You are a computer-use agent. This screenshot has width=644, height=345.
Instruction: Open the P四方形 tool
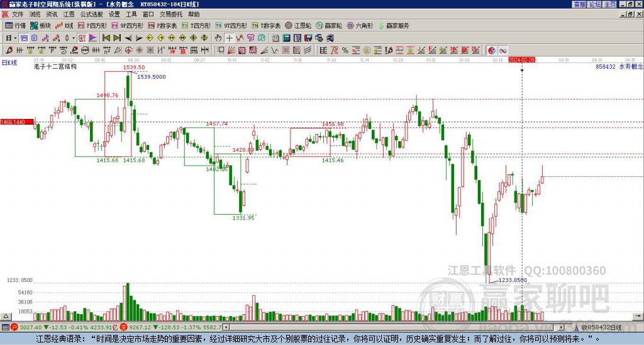[x=92, y=25]
